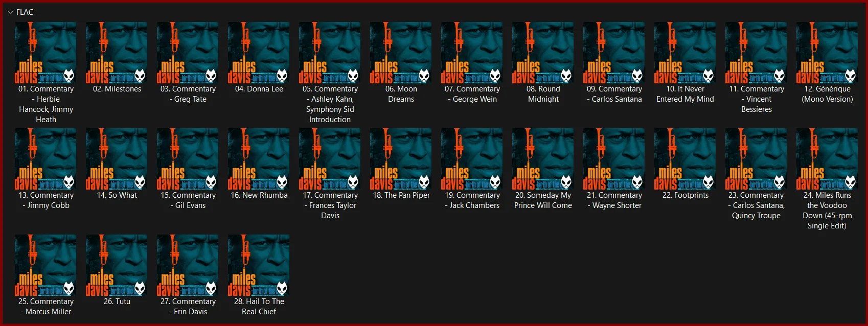This screenshot has width=868, height=326.
Task: Click the file name '04. Donna Lee'
Action: [x=259, y=89]
